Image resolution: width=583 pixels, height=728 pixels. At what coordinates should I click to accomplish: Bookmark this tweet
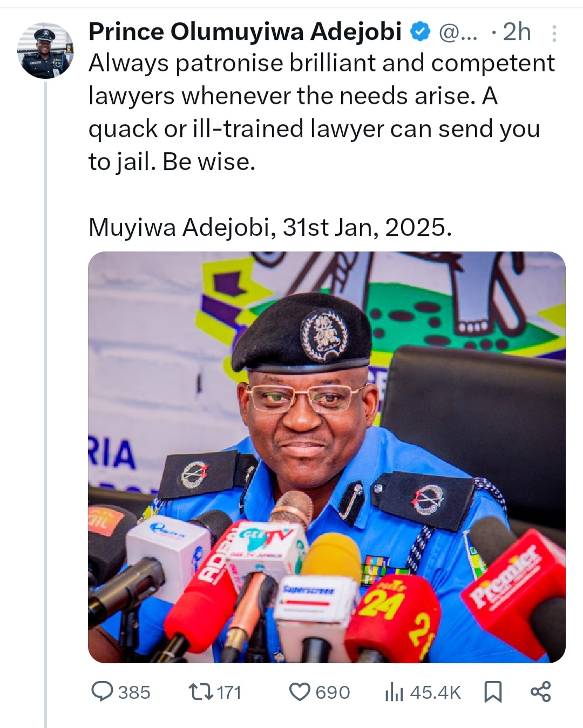(493, 691)
